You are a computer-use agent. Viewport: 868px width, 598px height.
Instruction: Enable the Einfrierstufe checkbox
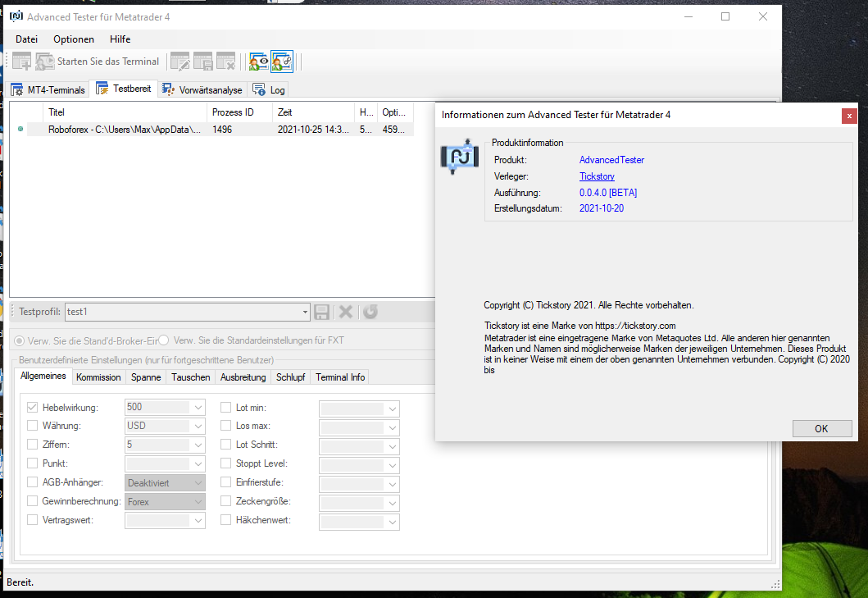click(x=225, y=482)
